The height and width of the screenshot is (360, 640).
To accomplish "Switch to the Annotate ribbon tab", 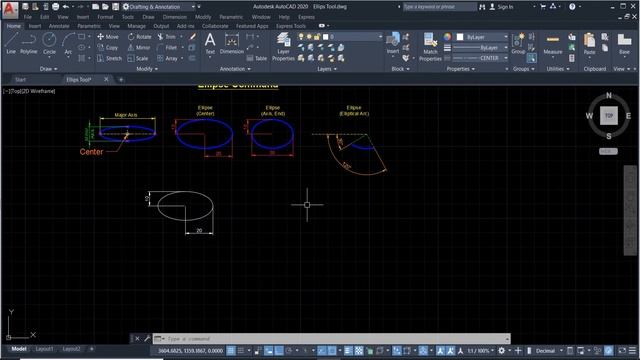I will click(59, 26).
